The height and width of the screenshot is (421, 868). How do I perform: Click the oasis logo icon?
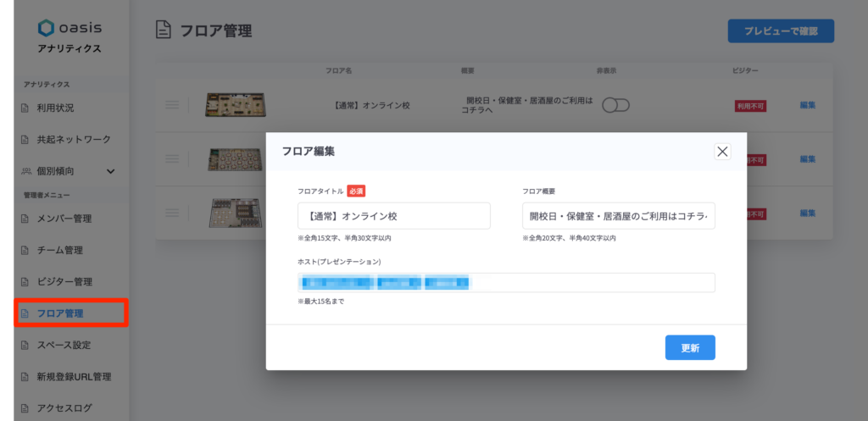pos(46,29)
